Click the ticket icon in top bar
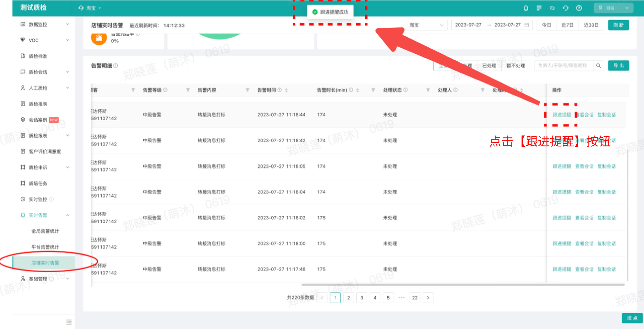 click(552, 8)
